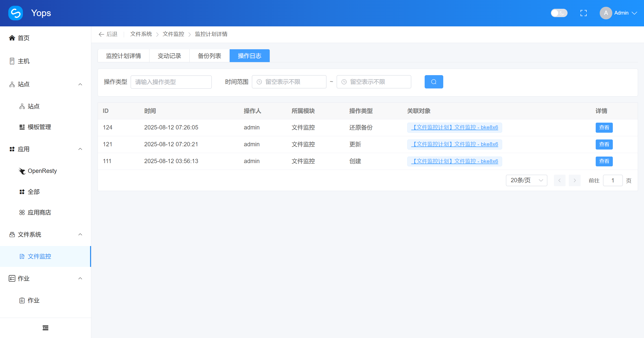
Task: Switch to 变动记录 tab
Action: [169, 56]
